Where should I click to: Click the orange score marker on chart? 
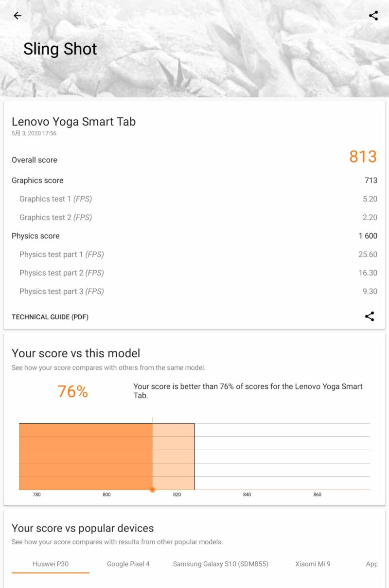[153, 490]
